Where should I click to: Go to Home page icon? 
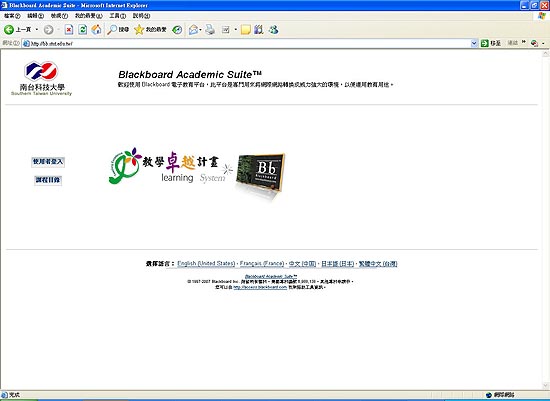(x=96, y=30)
